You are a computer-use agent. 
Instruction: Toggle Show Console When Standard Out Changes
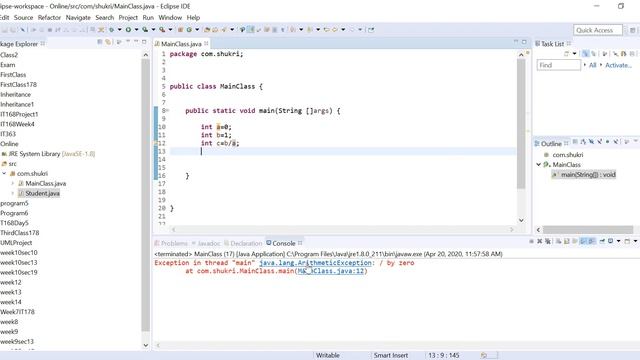tap(583, 241)
